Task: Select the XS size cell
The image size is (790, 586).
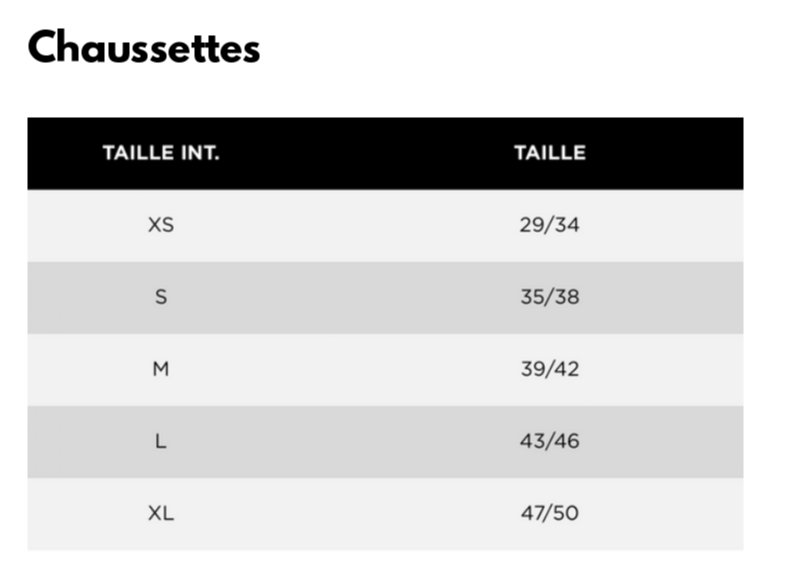Action: point(160,225)
